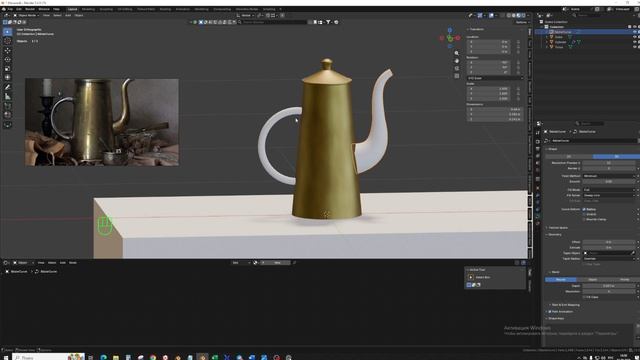640x360 pixels.
Task: Select the 3D Cursor tool
Action: pos(7,41)
